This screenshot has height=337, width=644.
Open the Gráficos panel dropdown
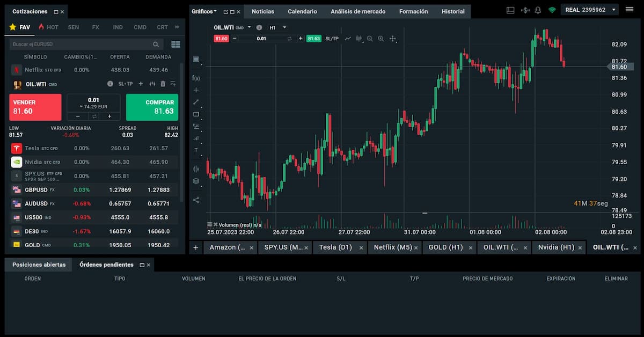204,11
